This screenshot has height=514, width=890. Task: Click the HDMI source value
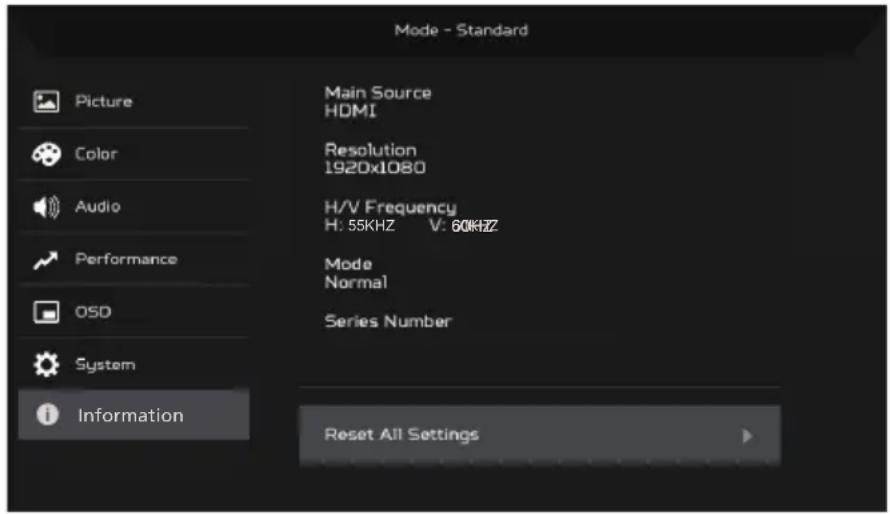point(350,111)
